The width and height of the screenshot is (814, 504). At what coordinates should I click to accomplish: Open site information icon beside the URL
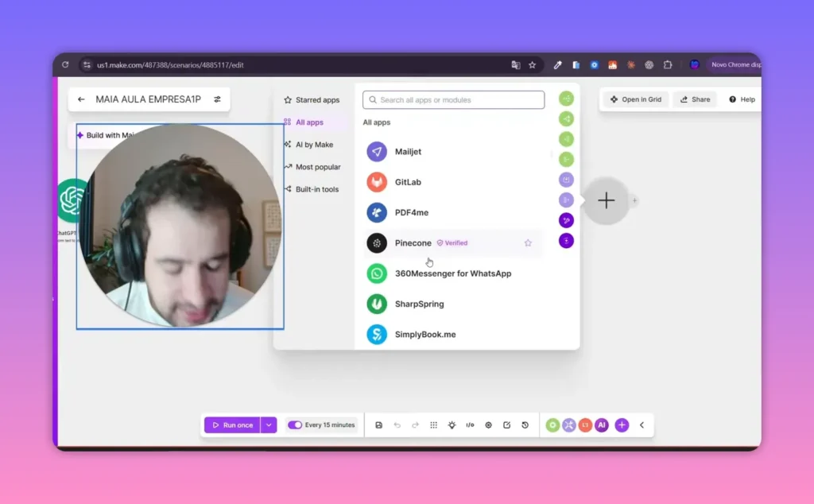tap(87, 65)
